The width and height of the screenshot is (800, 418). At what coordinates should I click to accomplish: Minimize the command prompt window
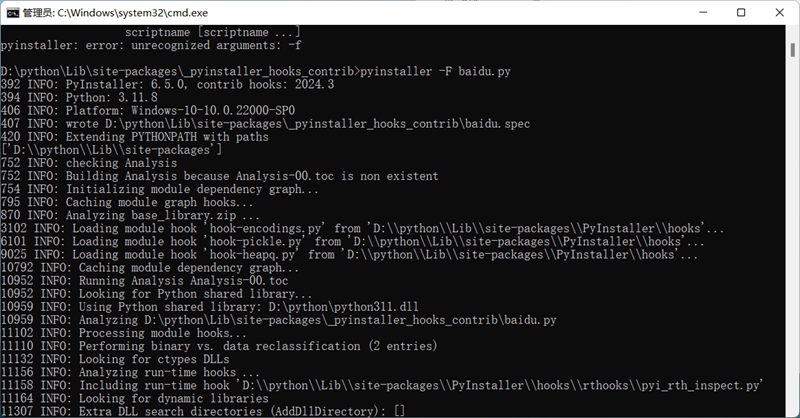coord(703,12)
